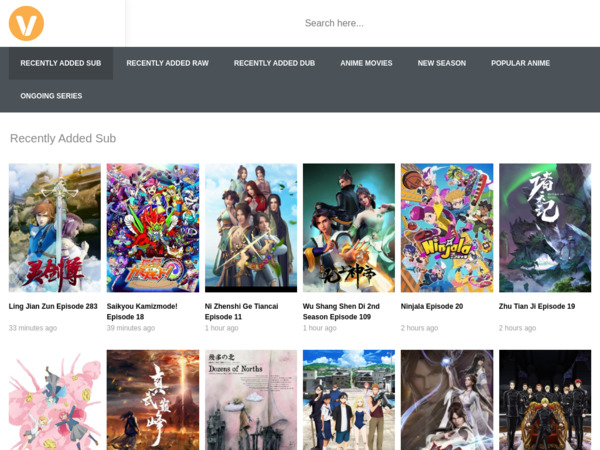Open the Ni Zhenshi Ge Tiancai poster
The width and height of the screenshot is (600, 450).
(251, 228)
